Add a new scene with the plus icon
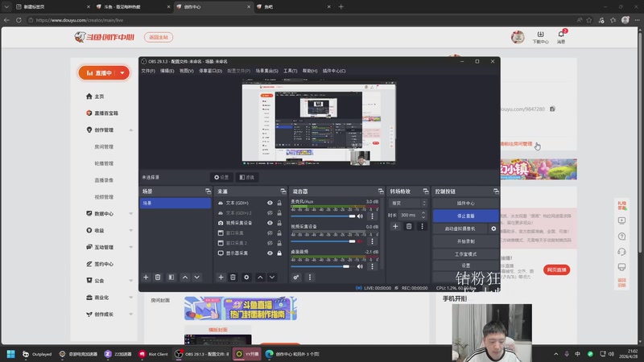 (146, 278)
